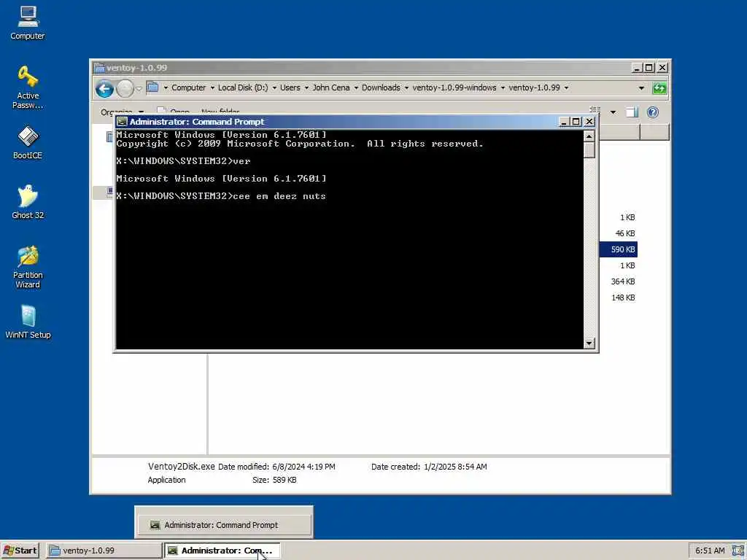Open the Start menu

click(x=20, y=551)
